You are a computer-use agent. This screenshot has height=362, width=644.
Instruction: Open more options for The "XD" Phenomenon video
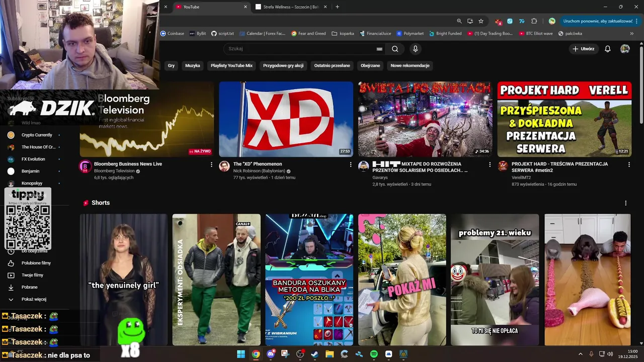351,164
